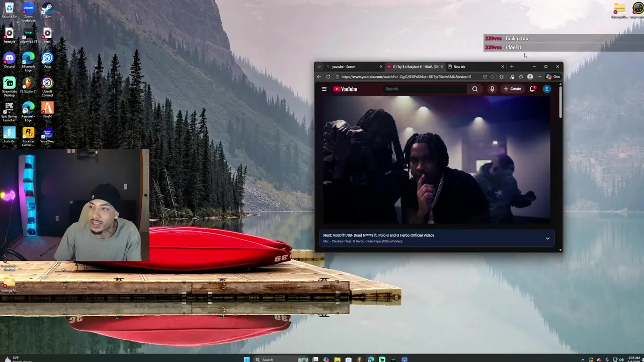Click the Create button on YouTube
Image resolution: width=644 pixels, height=362 pixels.
click(x=513, y=89)
